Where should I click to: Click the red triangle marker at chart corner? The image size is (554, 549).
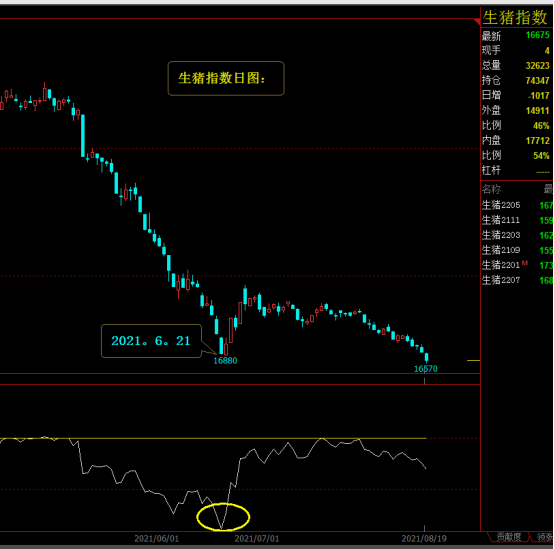[478, 22]
